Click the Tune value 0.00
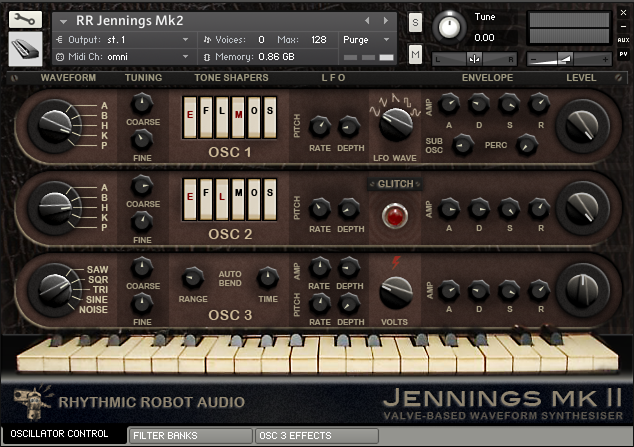Viewport: 634px width, 447px height. click(484, 38)
